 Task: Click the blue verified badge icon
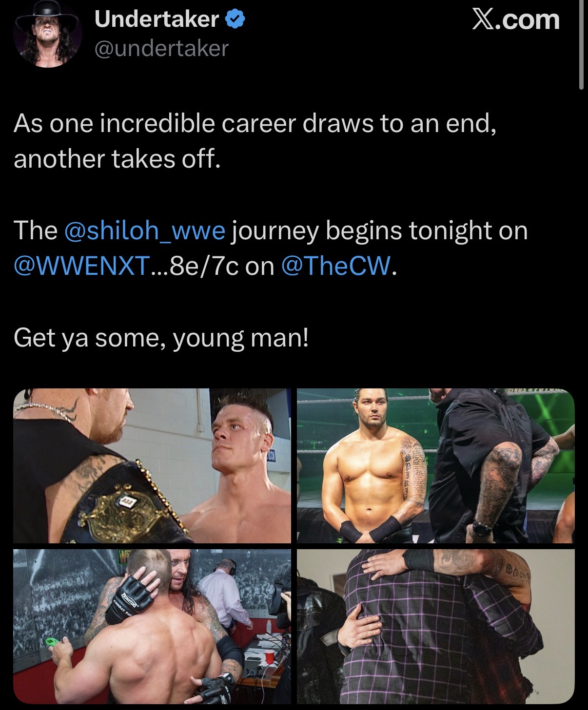click(235, 19)
